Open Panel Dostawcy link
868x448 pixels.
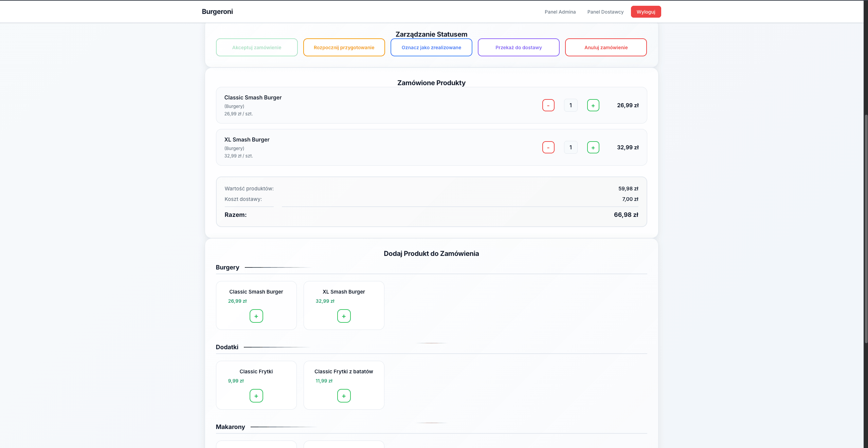point(605,12)
